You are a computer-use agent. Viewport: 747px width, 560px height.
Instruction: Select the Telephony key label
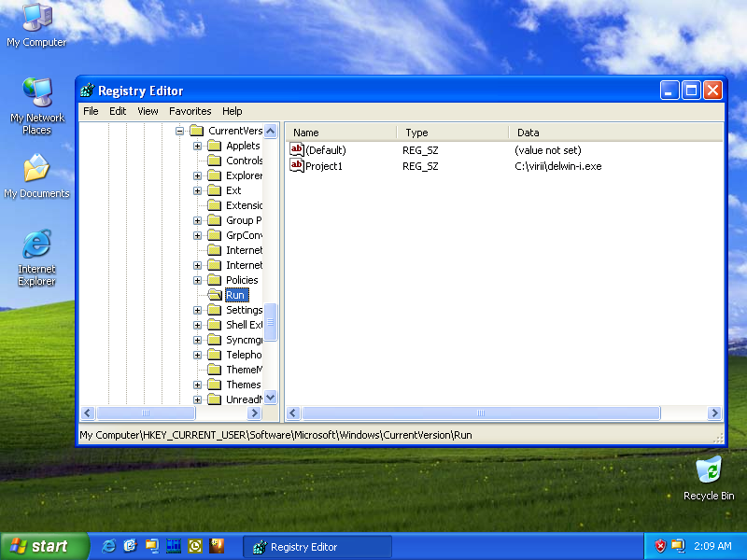point(244,355)
